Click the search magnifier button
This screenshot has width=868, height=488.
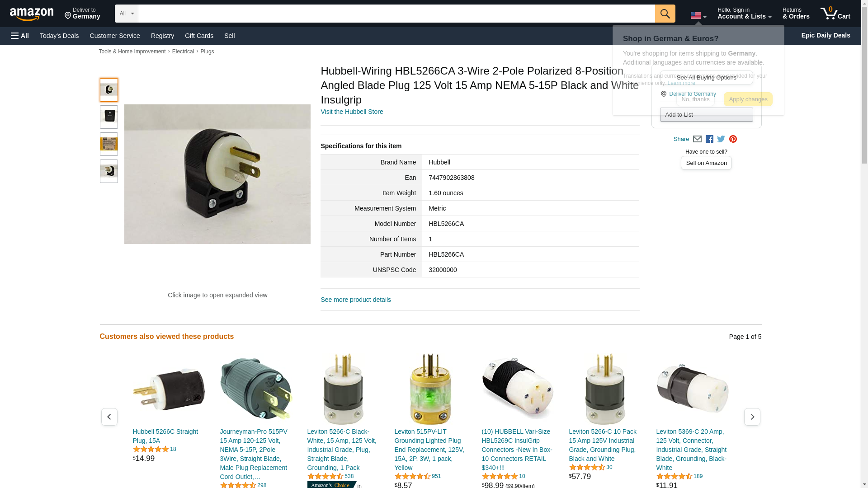pyautogui.click(x=665, y=14)
